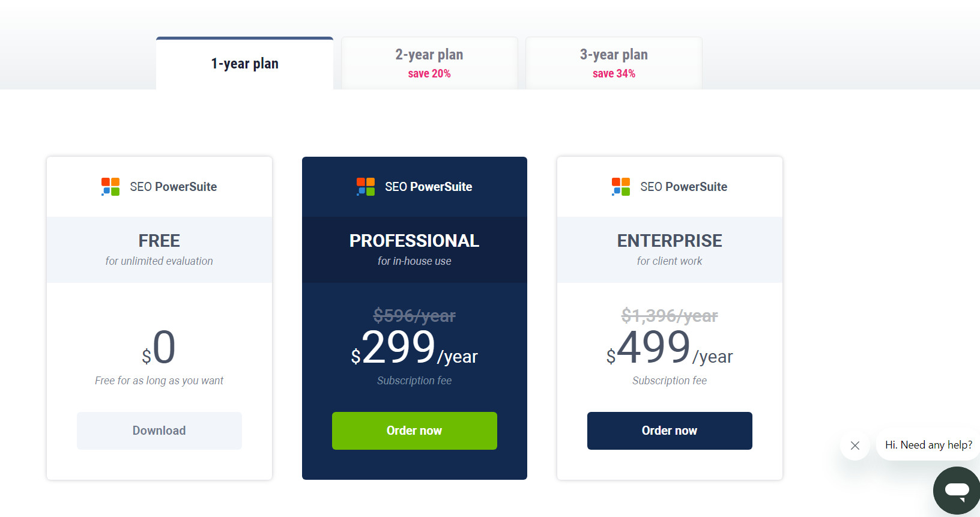
Task: Click the crossed-out $596/year price
Action: [414, 315]
